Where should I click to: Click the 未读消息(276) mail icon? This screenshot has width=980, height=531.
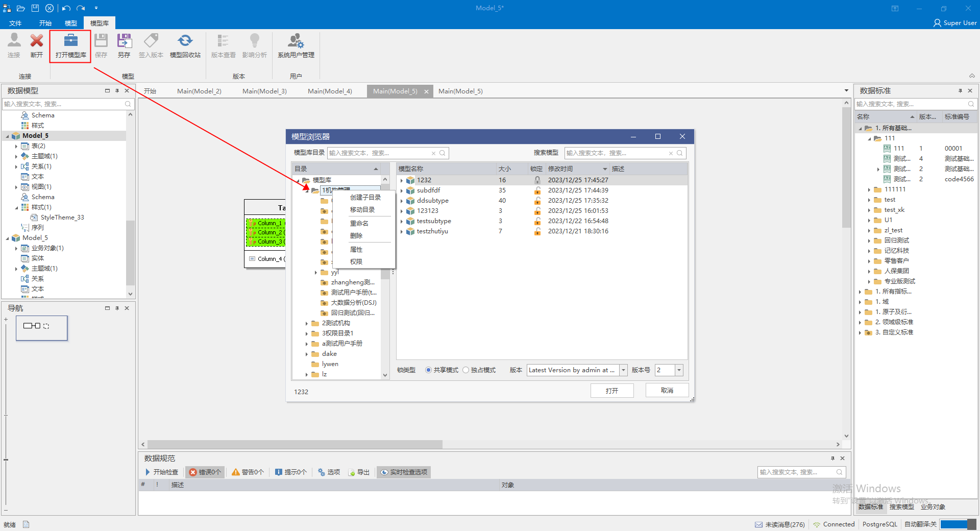click(x=759, y=524)
